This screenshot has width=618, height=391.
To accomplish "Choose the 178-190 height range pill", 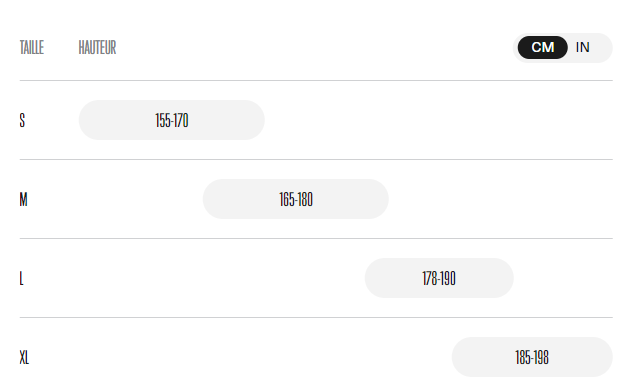I will [439, 278].
